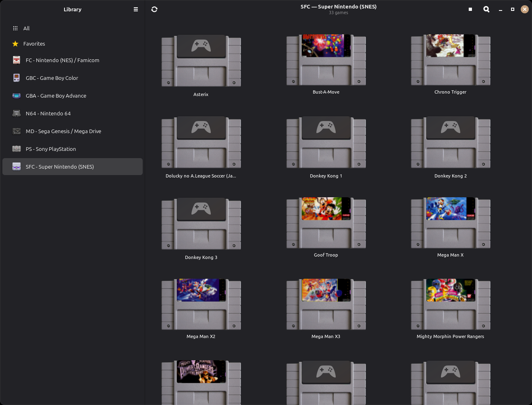Open the Library hamburger menu
Image resolution: width=532 pixels, height=405 pixels.
pyautogui.click(x=136, y=9)
